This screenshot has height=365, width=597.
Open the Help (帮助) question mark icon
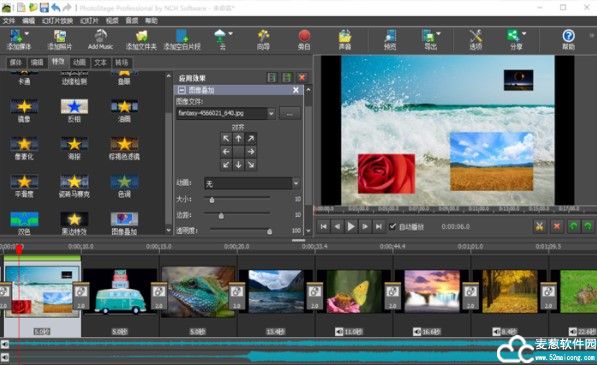pos(568,36)
